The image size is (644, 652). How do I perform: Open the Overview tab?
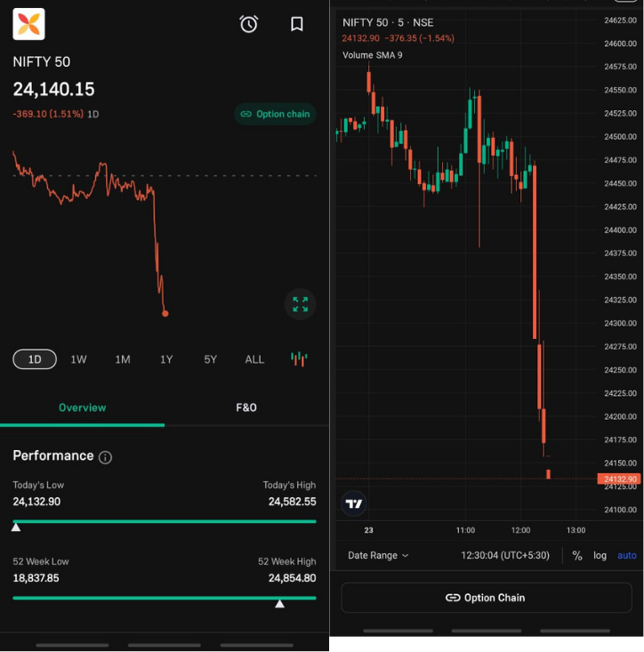tap(83, 407)
